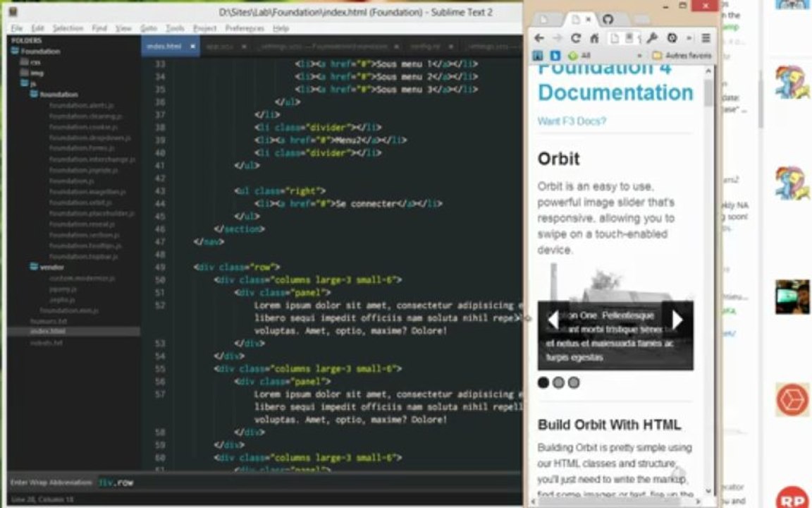Open the Preferences menu
812x508 pixels.
pos(245,28)
